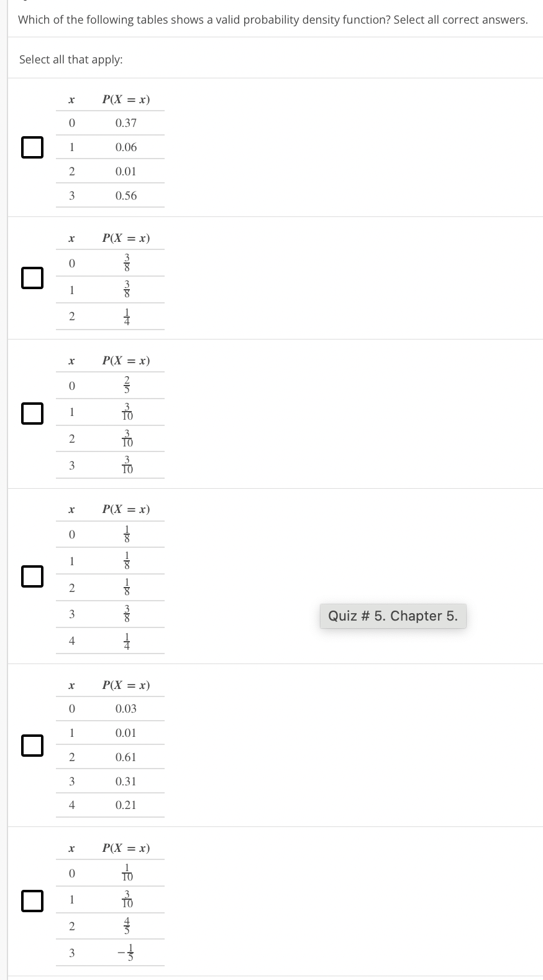Viewport: 543px width, 980px height.
Task: Click the 3/10 value beside x equals 1
Action: pyautogui.click(x=127, y=411)
